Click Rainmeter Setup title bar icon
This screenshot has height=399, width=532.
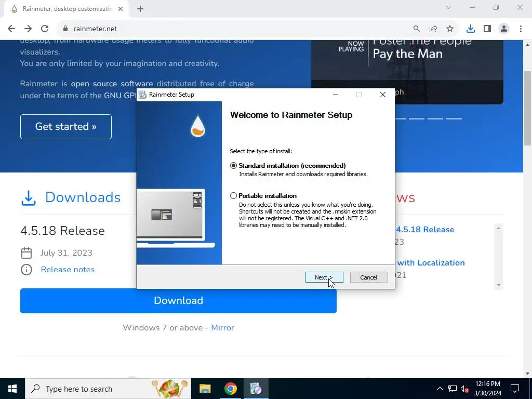click(x=143, y=95)
